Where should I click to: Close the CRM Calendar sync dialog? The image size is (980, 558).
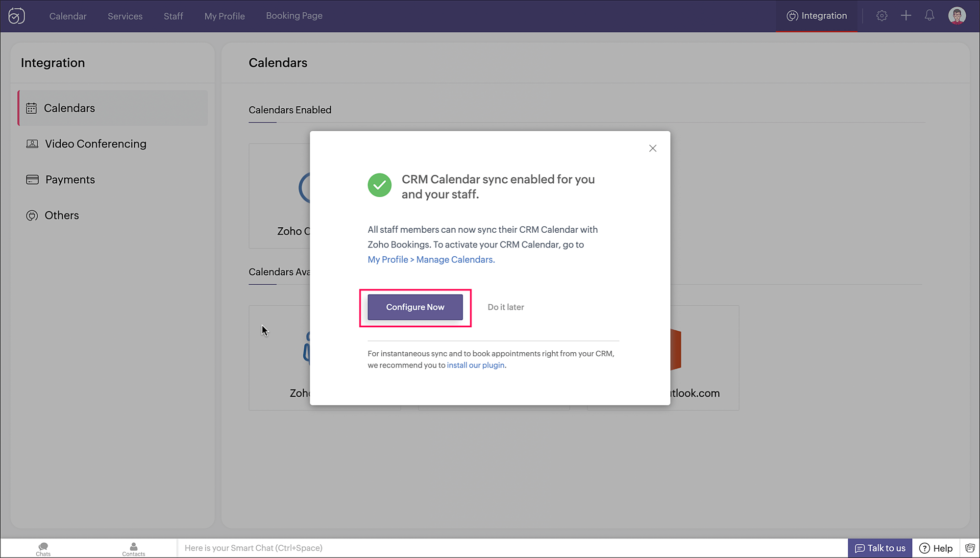pos(652,148)
